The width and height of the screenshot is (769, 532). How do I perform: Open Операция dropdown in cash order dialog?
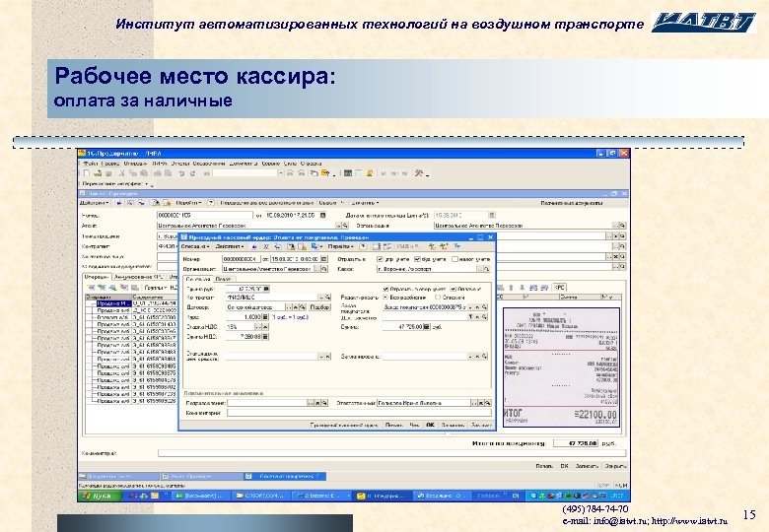[x=195, y=246]
